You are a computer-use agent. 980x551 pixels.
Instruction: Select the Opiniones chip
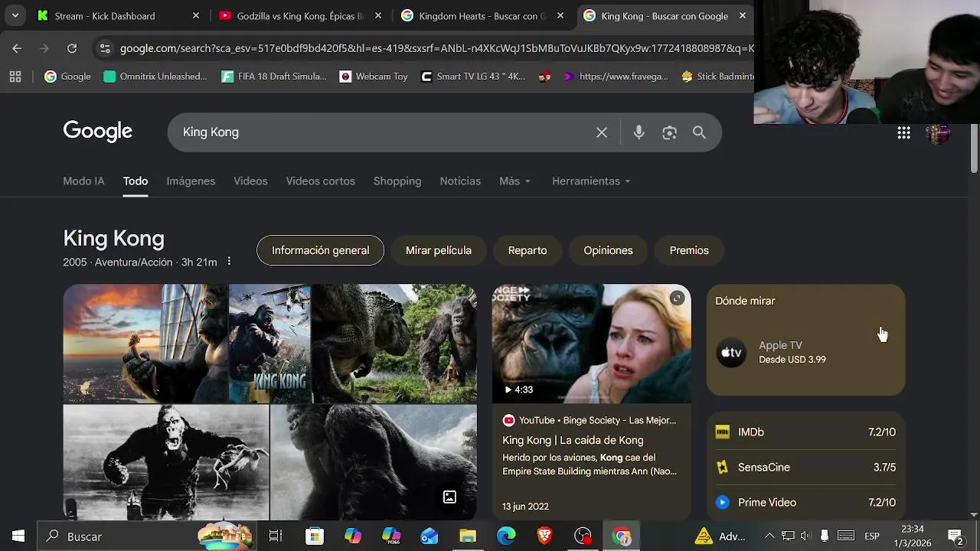pos(608,250)
